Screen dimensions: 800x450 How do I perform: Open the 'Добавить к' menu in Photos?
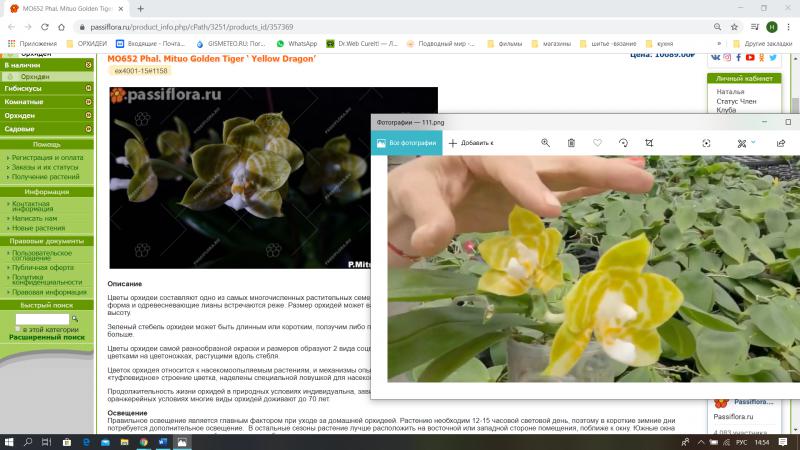point(470,143)
